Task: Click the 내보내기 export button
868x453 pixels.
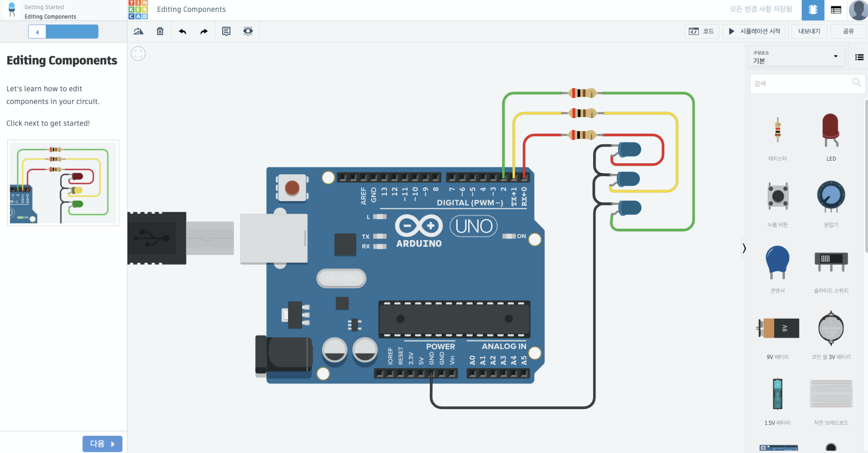Action: pyautogui.click(x=809, y=31)
